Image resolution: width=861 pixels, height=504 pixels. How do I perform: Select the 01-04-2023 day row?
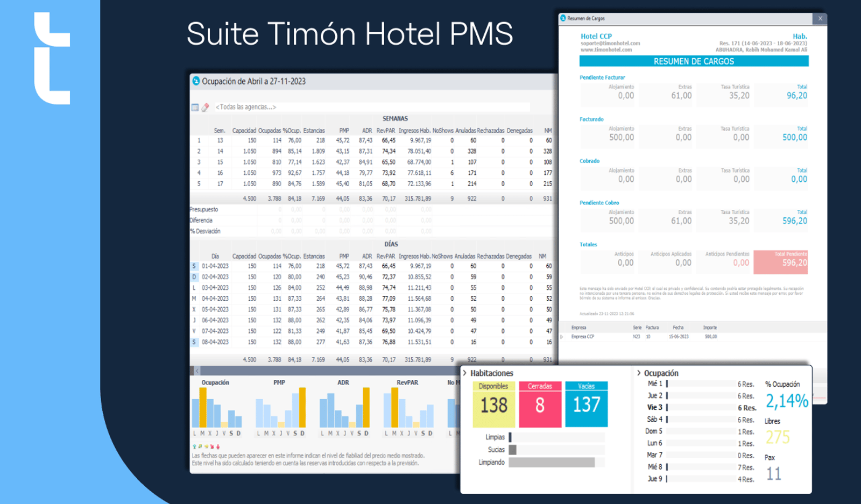tap(372, 266)
